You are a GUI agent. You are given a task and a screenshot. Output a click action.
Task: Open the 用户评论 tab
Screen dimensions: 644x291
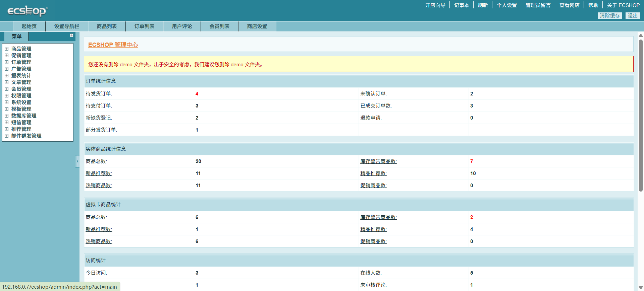pyautogui.click(x=182, y=26)
